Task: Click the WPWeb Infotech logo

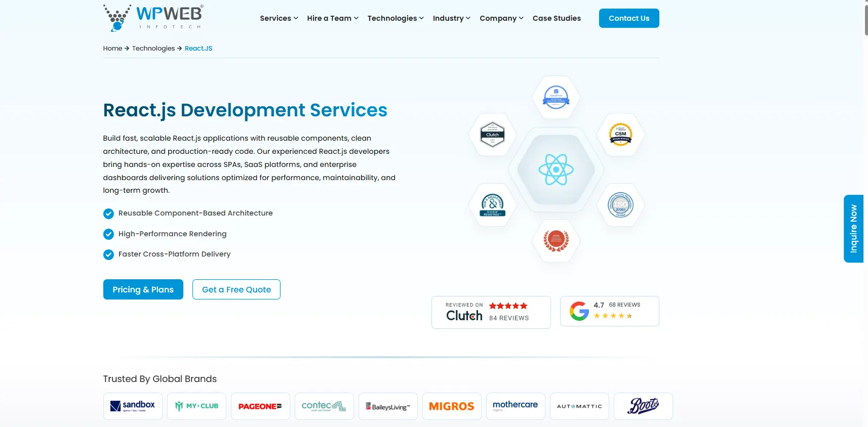Action: point(153,18)
